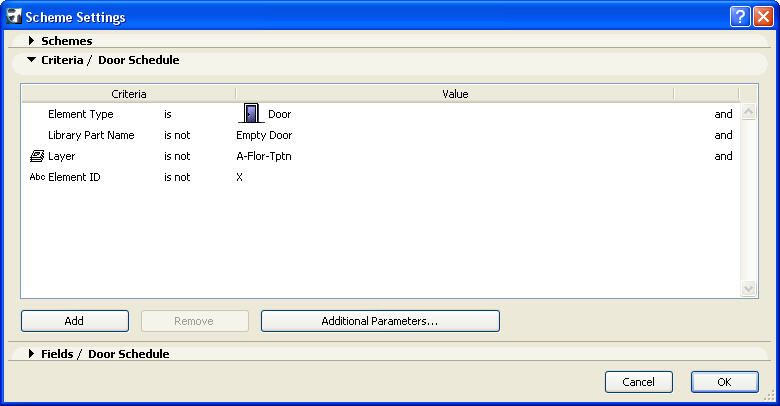Change 'is not' operator of Layer row
Image resolution: width=780 pixels, height=406 pixels.
177,156
